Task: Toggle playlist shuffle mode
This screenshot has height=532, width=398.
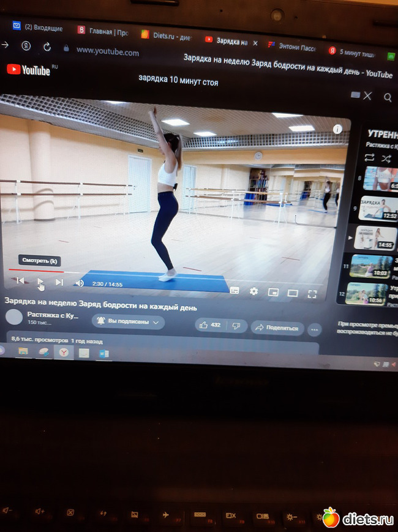Action: 386,158
